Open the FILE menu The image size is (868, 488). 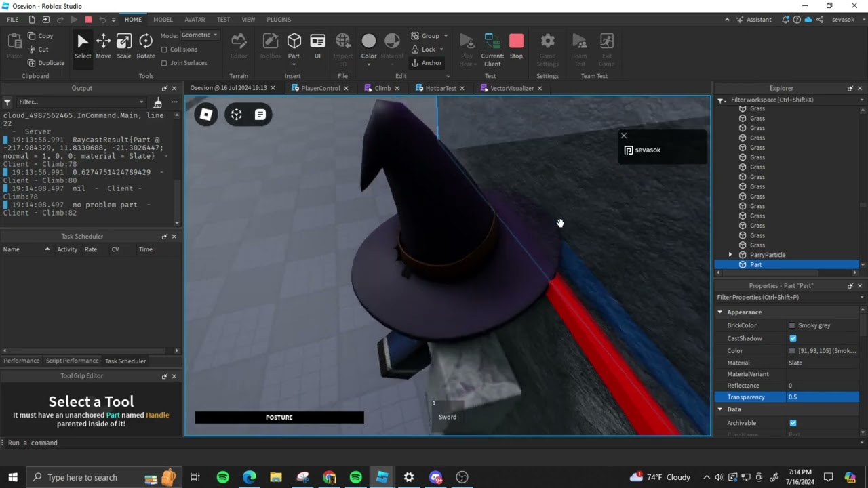(13, 20)
